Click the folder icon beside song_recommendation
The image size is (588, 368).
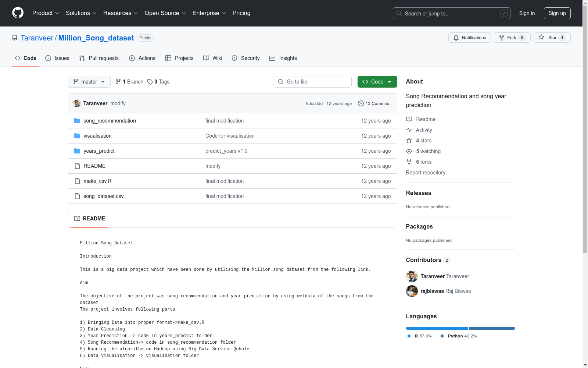[x=77, y=121]
